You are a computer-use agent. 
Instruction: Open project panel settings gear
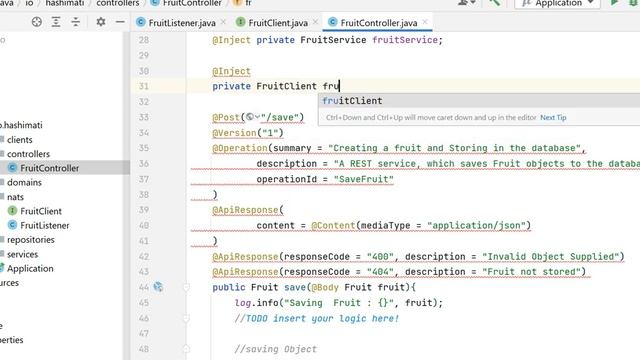click(x=100, y=22)
